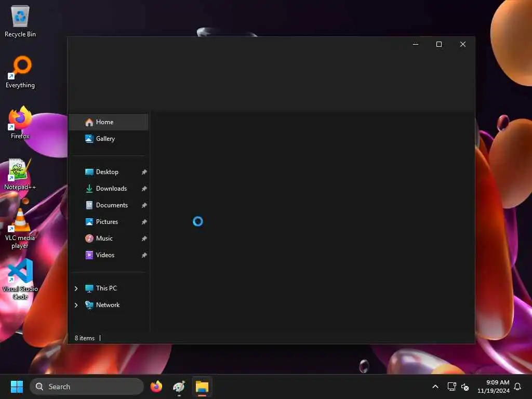Click the muted volume tray icon
Screen dimensions: 532x399
(465, 387)
